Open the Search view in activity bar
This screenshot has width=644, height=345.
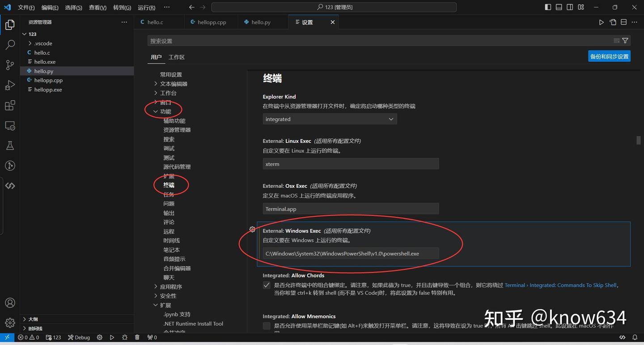[x=10, y=45]
